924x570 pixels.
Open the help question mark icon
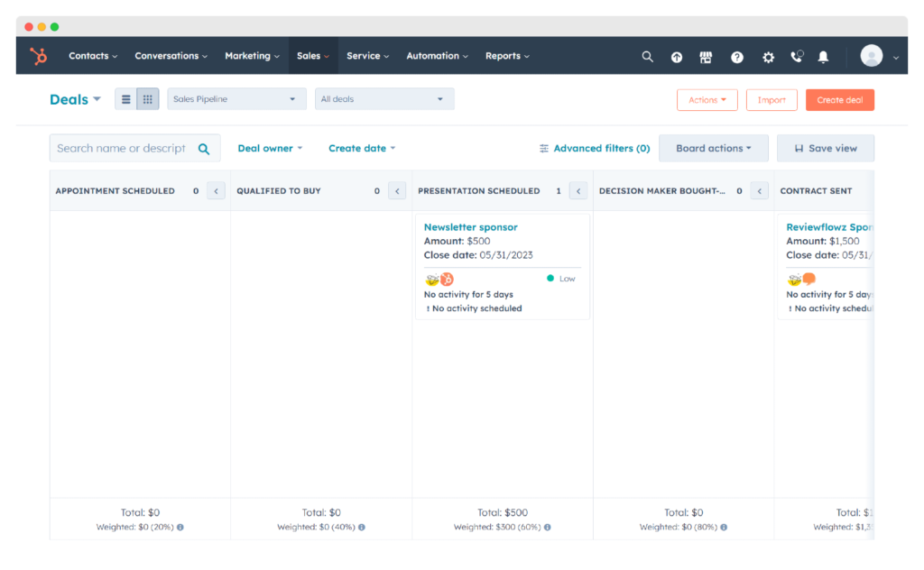[736, 56]
